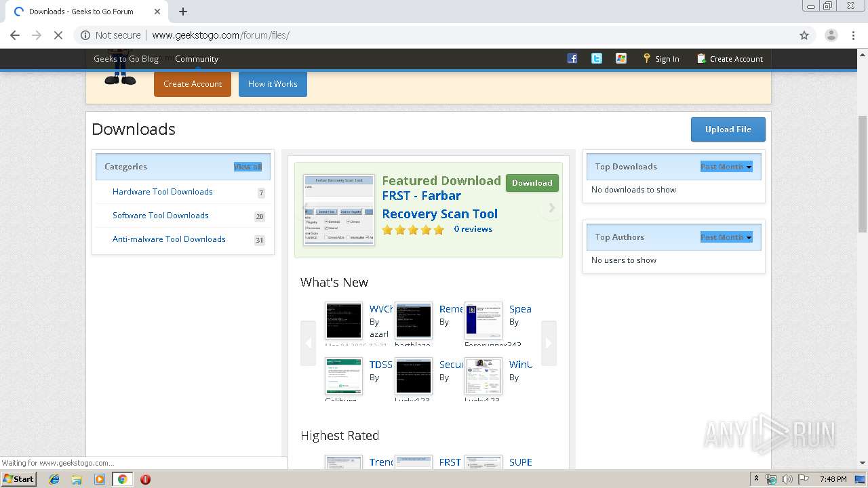Bookmark this page with star icon
This screenshot has height=488, width=868.
tap(804, 35)
